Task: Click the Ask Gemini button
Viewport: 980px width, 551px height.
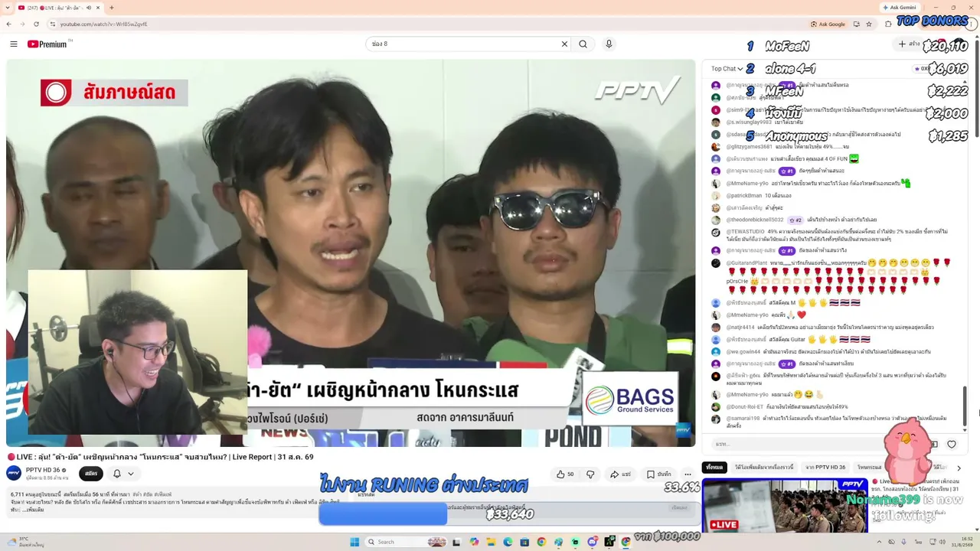Action: pos(900,8)
